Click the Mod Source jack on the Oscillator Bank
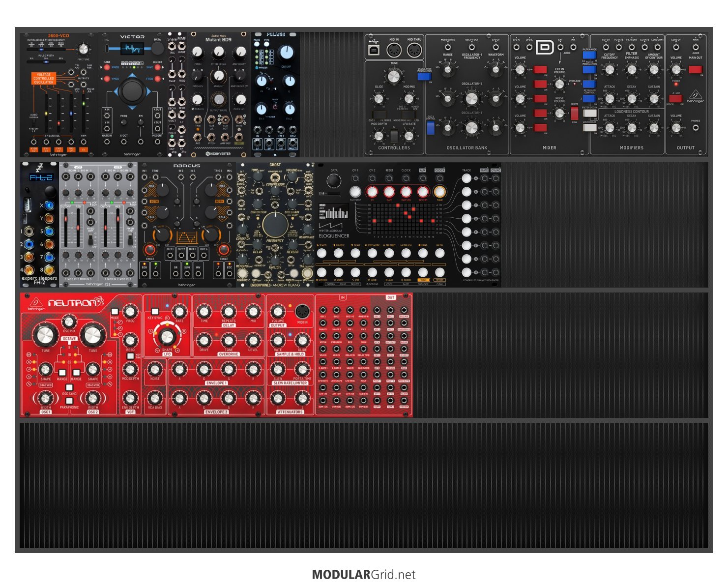 tap(447, 48)
